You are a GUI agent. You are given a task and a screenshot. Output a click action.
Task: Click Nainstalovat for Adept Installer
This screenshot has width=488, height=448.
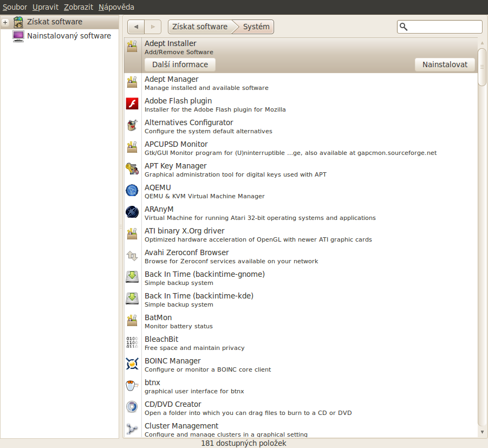pos(445,64)
